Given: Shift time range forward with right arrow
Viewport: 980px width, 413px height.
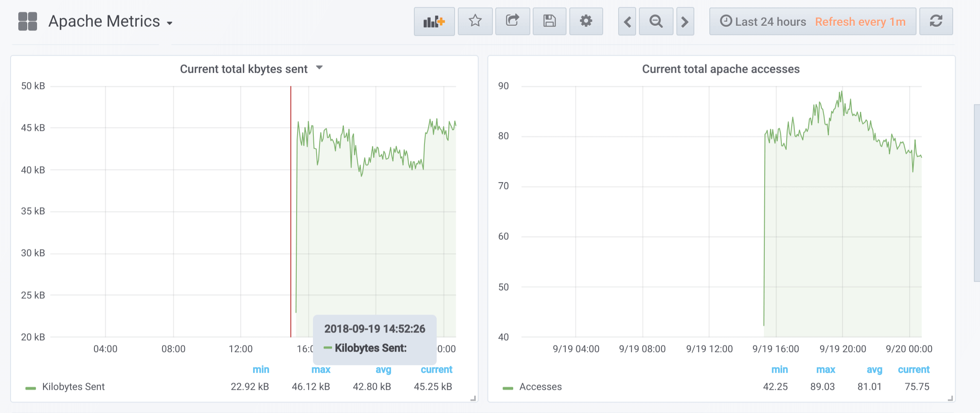Looking at the screenshot, I should tap(685, 22).
